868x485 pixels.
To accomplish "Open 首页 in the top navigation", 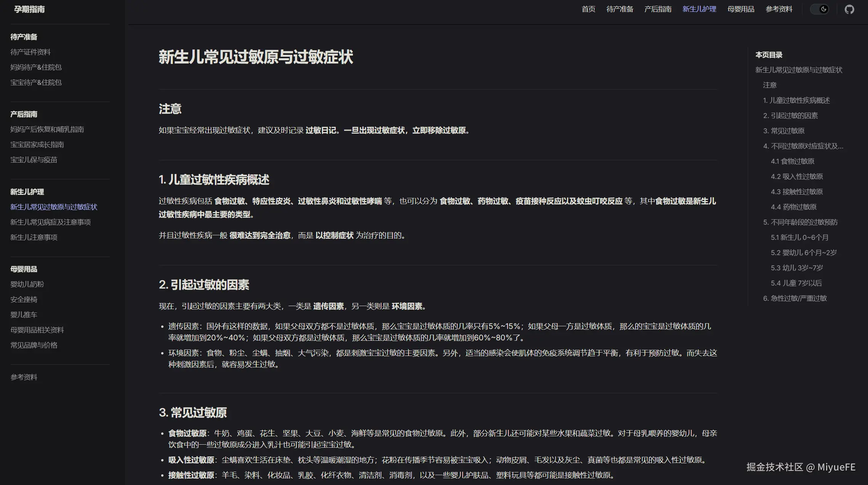I will tap(588, 9).
